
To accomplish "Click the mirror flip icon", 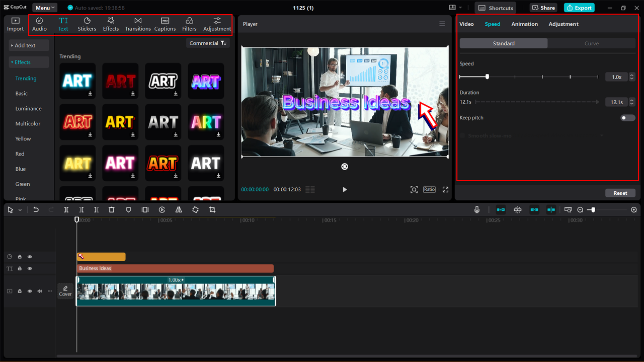I will [x=179, y=209].
